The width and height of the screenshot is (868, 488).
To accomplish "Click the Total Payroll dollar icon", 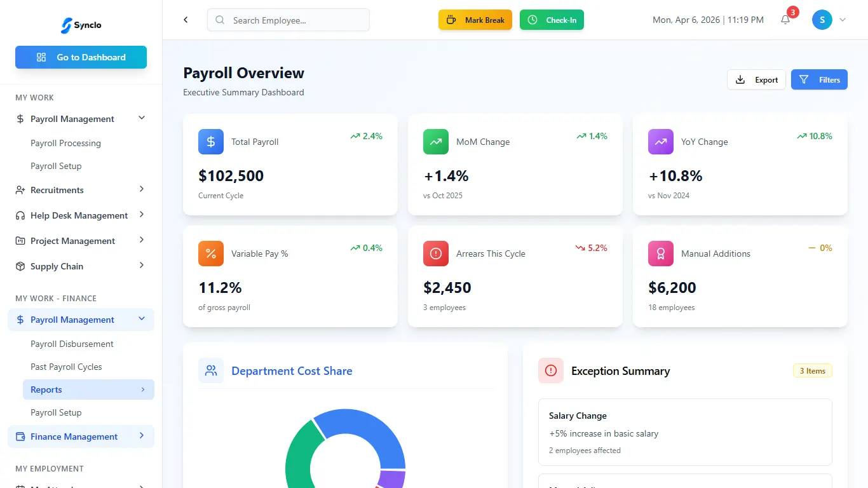I will click(211, 142).
